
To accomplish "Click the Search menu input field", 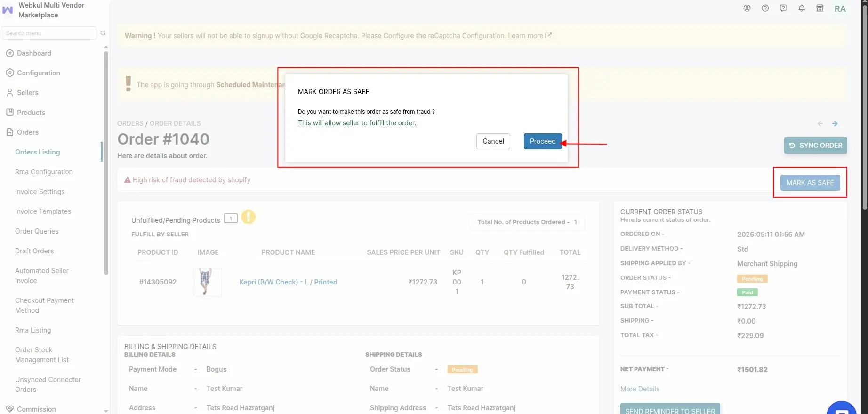I will (x=49, y=33).
